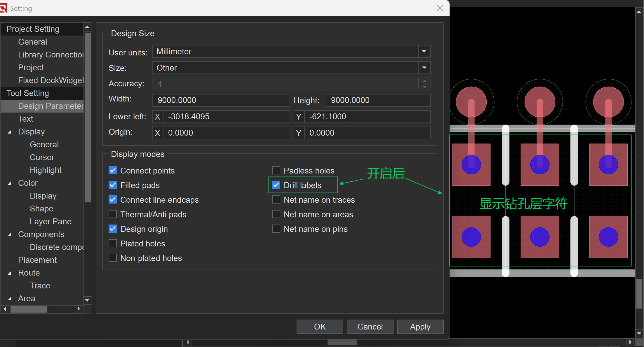
Task: Click the settings tree horizontal scrollbar thumb
Action: 29,309
